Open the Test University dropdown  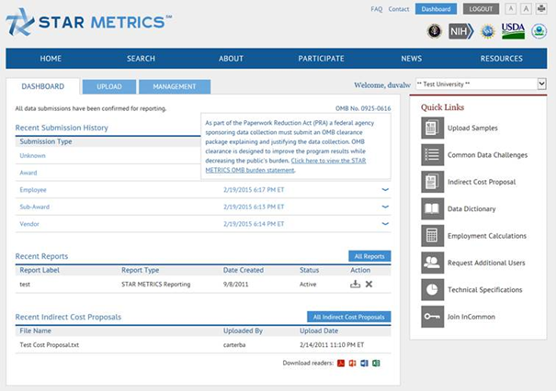[480, 84]
